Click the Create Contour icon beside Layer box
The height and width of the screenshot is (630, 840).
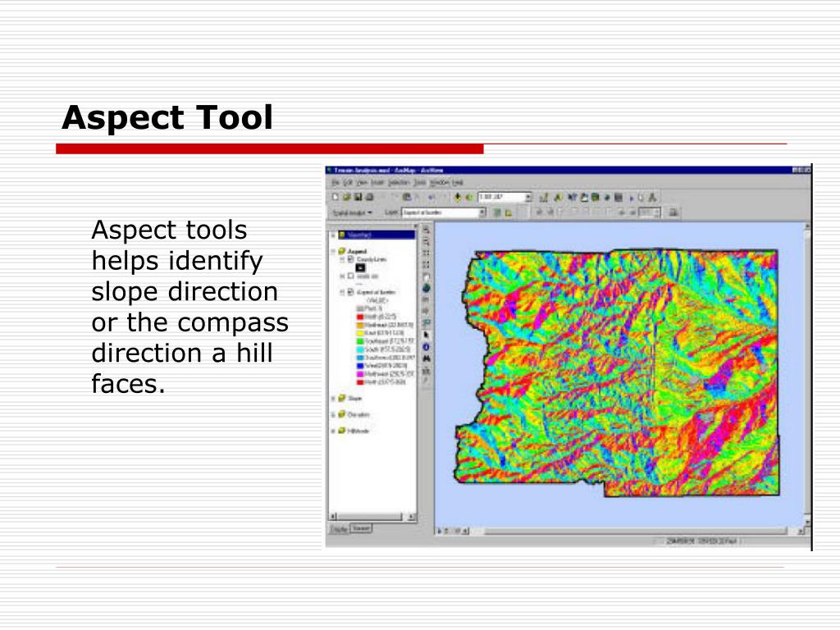[x=497, y=212]
